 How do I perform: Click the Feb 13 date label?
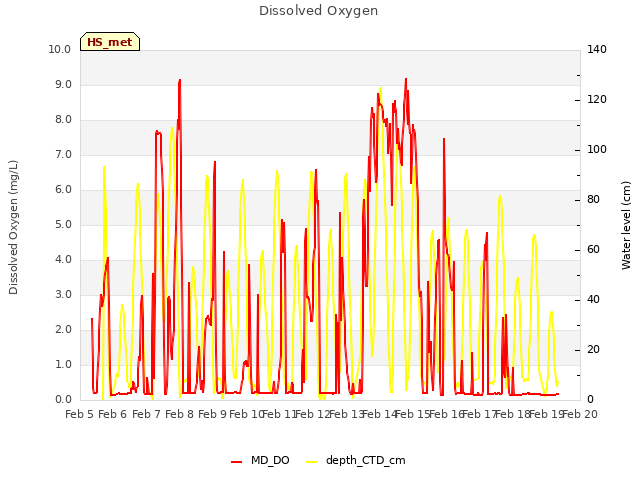(346, 415)
